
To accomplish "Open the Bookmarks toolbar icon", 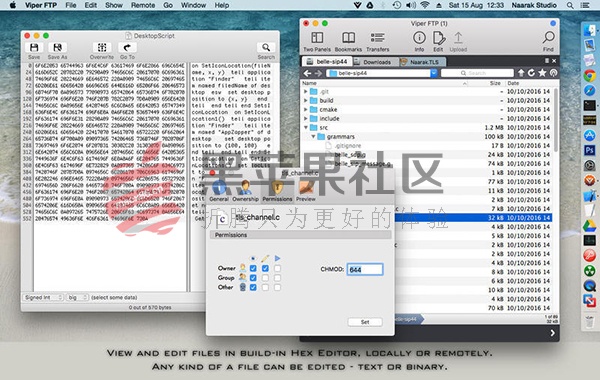I will click(348, 38).
